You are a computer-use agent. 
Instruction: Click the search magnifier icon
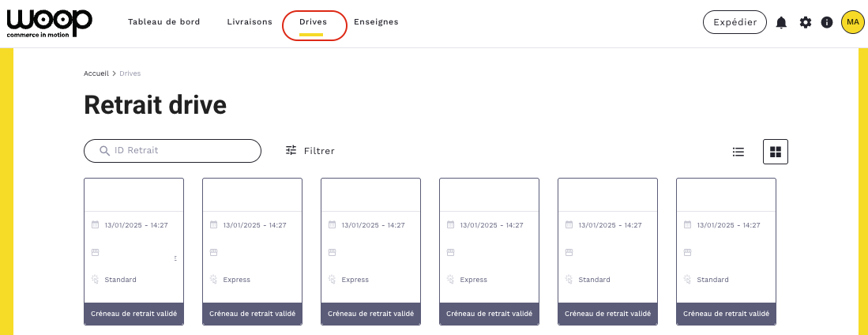(104, 151)
